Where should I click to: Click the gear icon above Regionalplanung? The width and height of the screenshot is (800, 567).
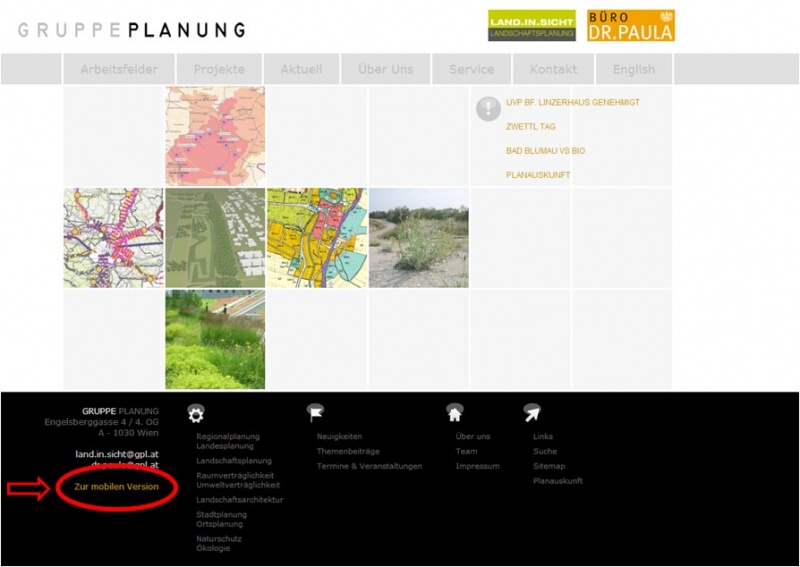point(196,413)
